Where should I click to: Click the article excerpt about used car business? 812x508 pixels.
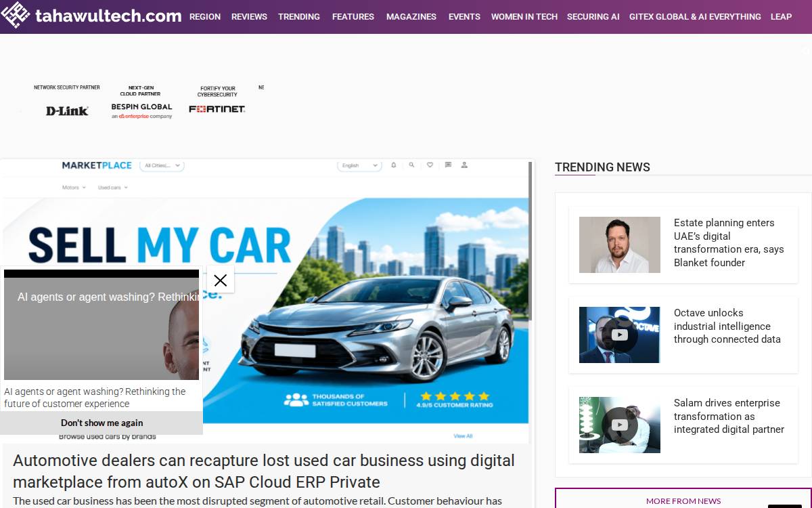[257, 501]
